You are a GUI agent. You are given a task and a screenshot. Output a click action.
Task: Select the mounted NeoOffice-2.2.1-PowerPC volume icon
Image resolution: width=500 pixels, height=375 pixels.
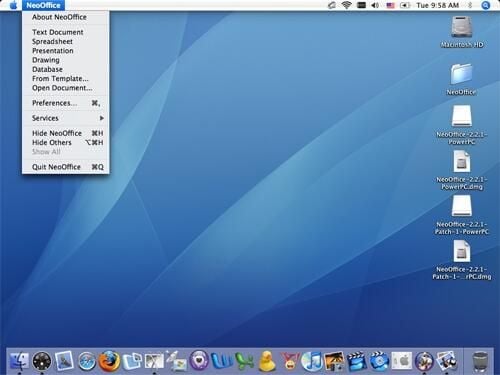click(x=462, y=116)
